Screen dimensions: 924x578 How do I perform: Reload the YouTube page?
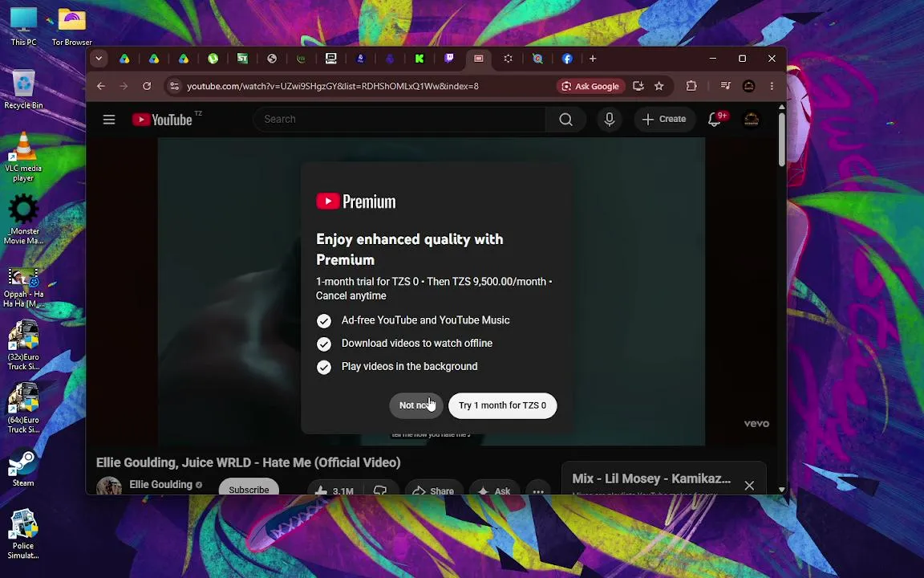147,86
